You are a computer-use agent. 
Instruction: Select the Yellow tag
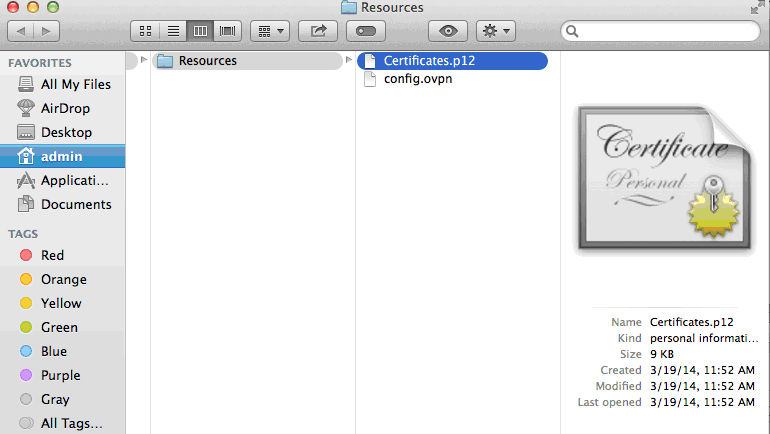tap(63, 303)
